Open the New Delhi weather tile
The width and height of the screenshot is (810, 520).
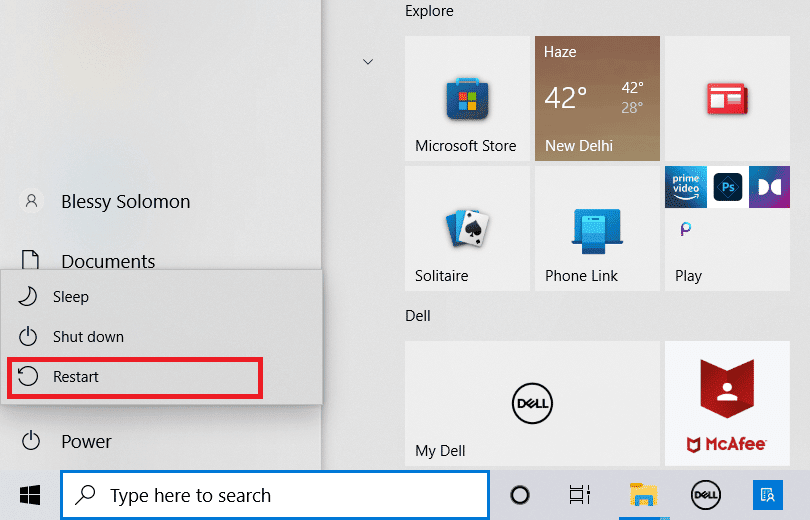tap(597, 98)
